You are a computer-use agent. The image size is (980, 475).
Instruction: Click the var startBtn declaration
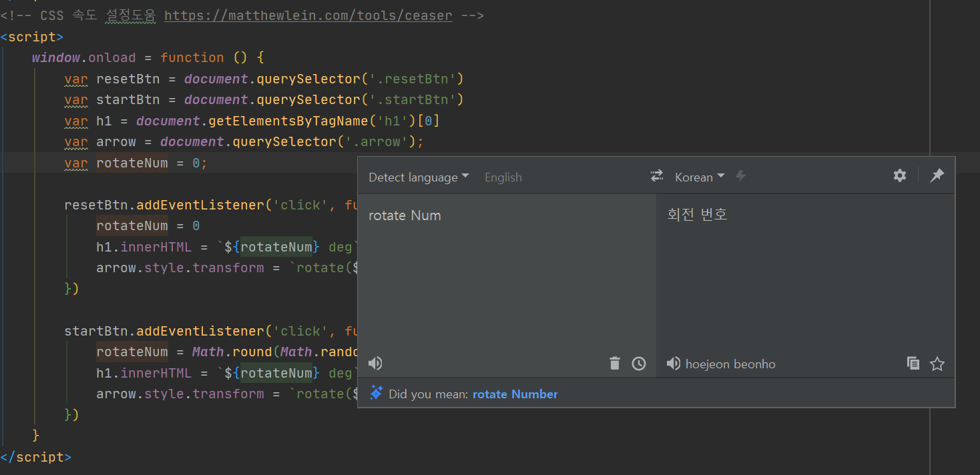point(264,99)
